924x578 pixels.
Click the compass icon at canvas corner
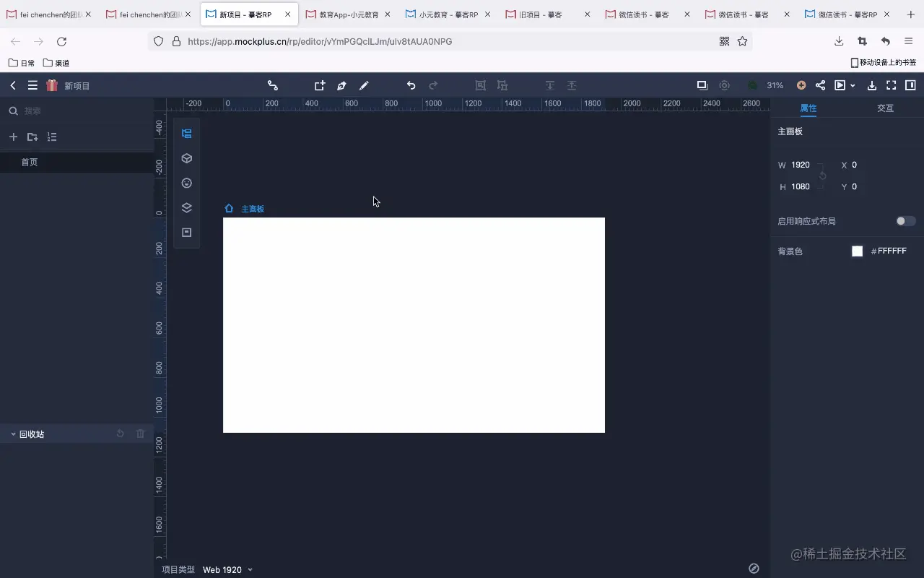click(754, 569)
